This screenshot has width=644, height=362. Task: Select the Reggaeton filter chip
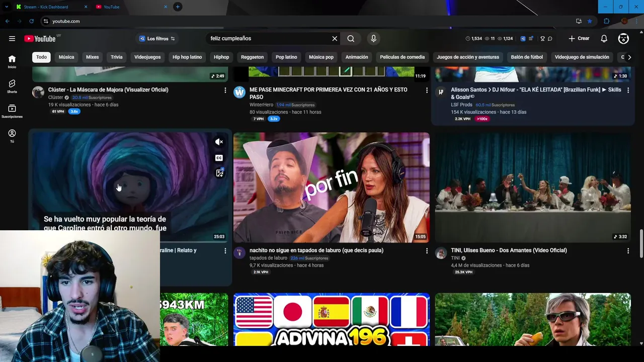tap(252, 57)
